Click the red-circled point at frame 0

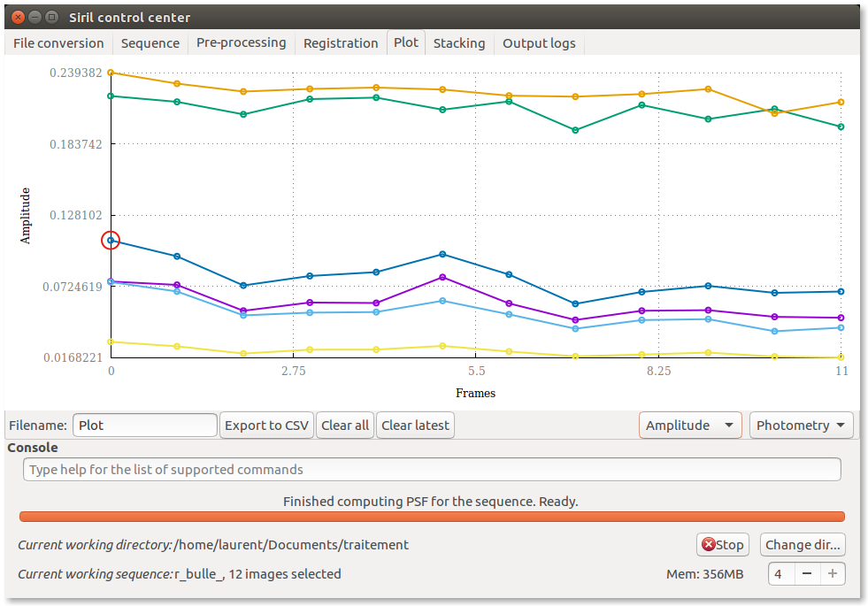point(111,240)
